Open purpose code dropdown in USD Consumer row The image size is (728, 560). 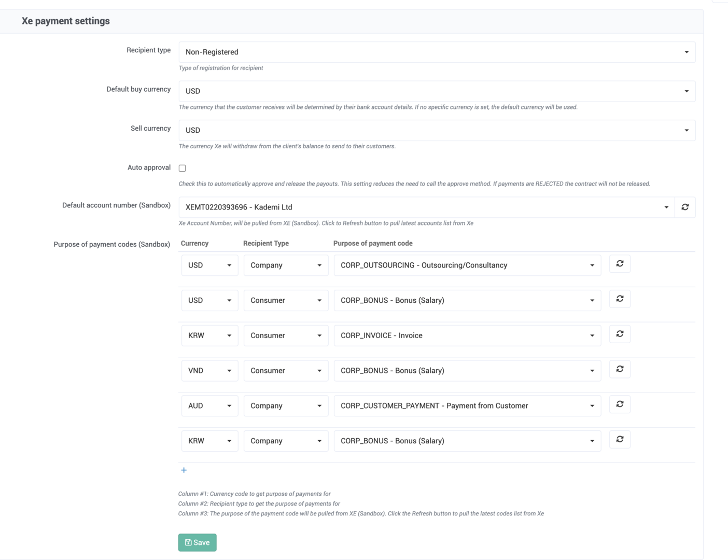[467, 300]
